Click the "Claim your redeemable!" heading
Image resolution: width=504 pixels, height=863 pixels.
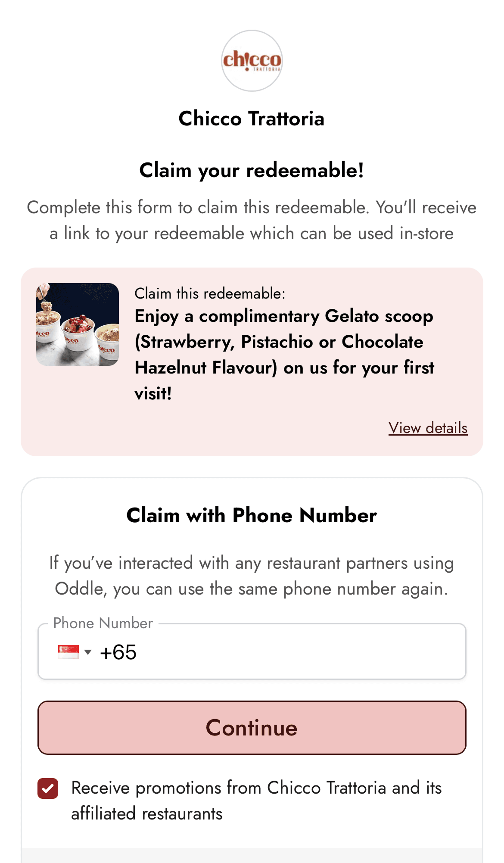(x=252, y=170)
